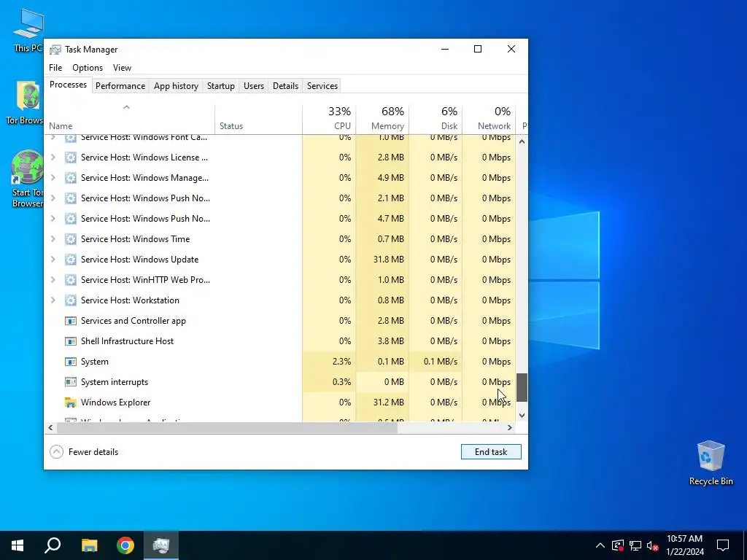Select Shell Infrastructure Host row text
This screenshot has width=747, height=560.
[127, 341]
